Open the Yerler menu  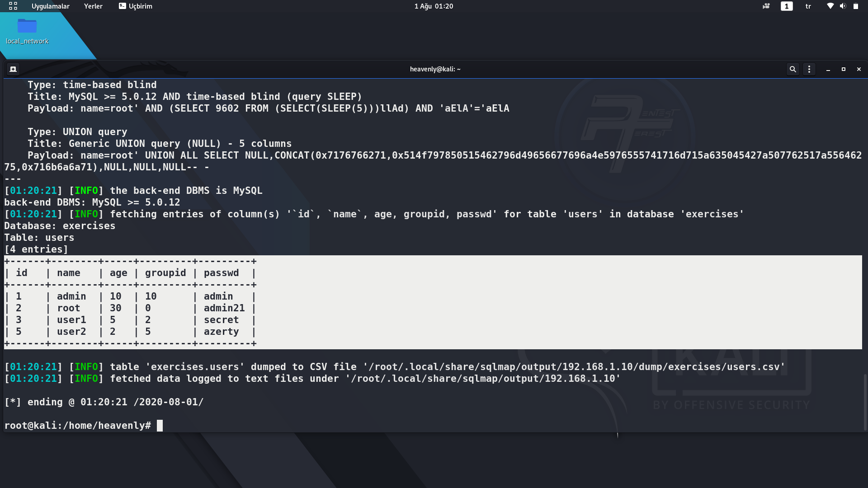click(x=93, y=6)
